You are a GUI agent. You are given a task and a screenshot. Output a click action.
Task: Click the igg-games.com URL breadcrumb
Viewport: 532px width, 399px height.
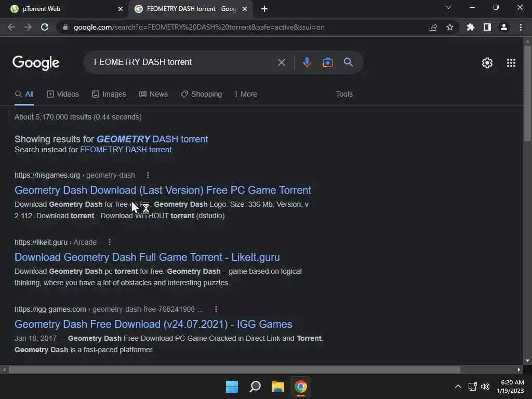click(109, 310)
